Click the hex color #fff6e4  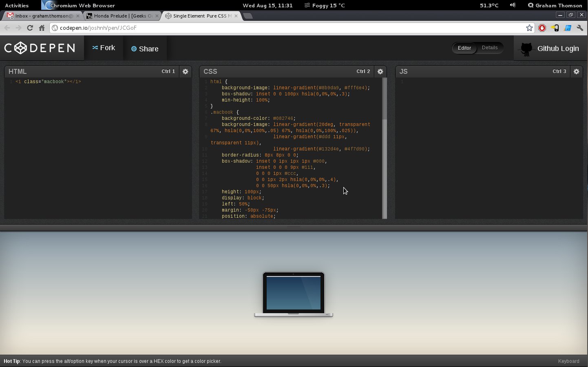[354, 88]
